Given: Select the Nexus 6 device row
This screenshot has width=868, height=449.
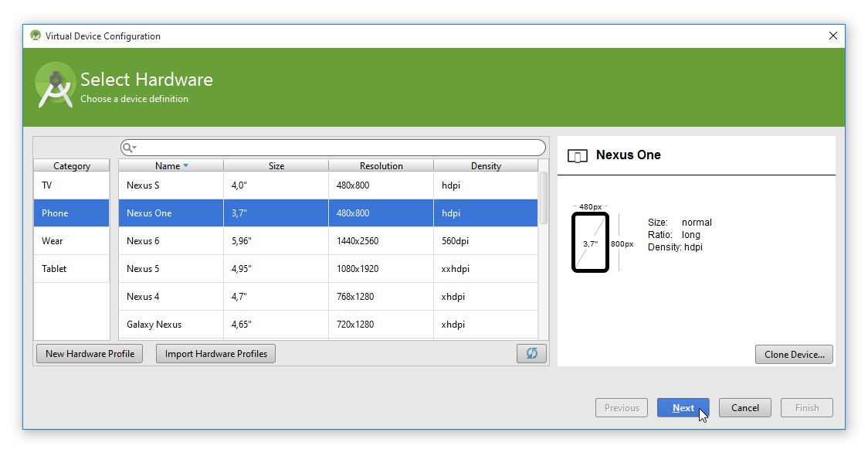Looking at the screenshot, I should click(328, 241).
